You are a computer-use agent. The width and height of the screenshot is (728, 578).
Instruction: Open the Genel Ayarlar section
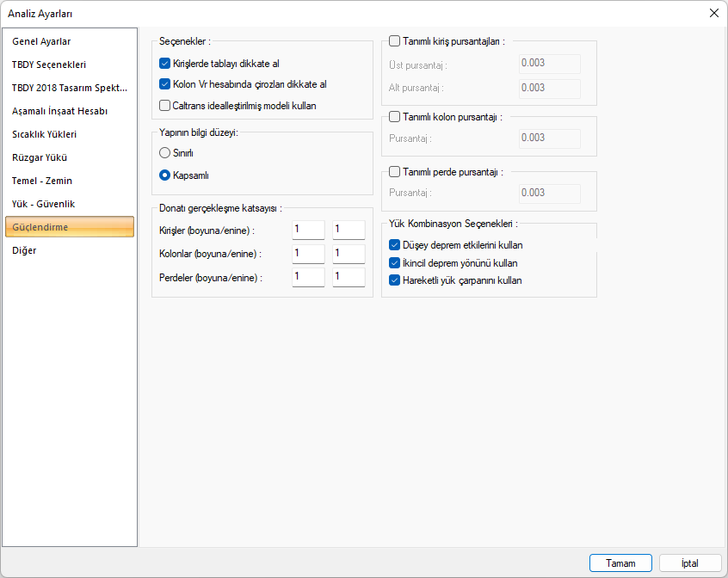click(41, 41)
